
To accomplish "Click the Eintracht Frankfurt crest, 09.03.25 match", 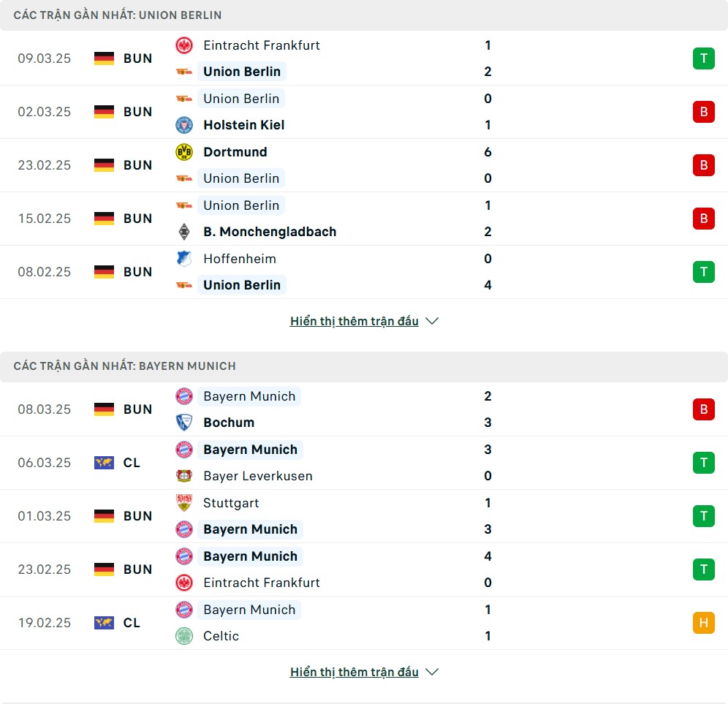I will click(184, 45).
